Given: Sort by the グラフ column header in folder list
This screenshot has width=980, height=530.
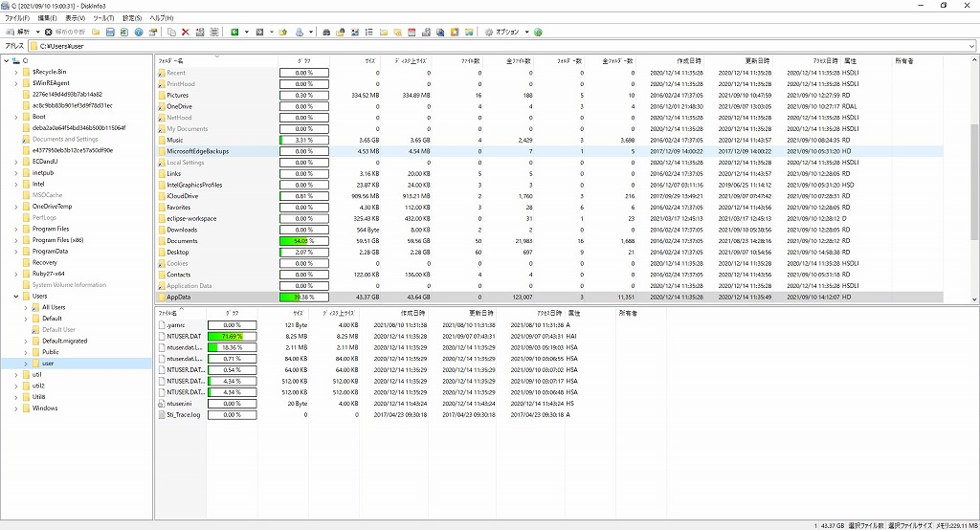Looking at the screenshot, I should [x=304, y=61].
